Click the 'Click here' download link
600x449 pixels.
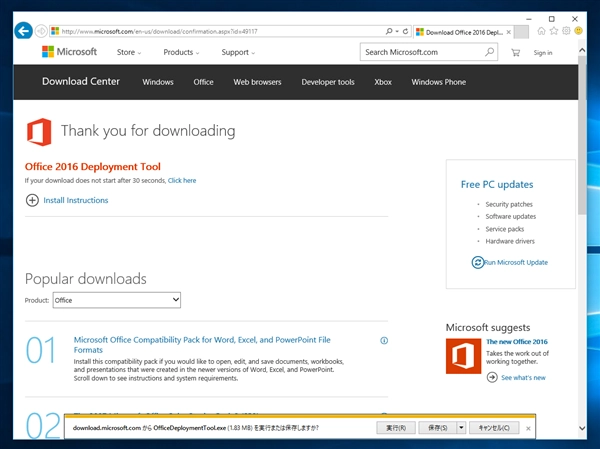[182, 180]
